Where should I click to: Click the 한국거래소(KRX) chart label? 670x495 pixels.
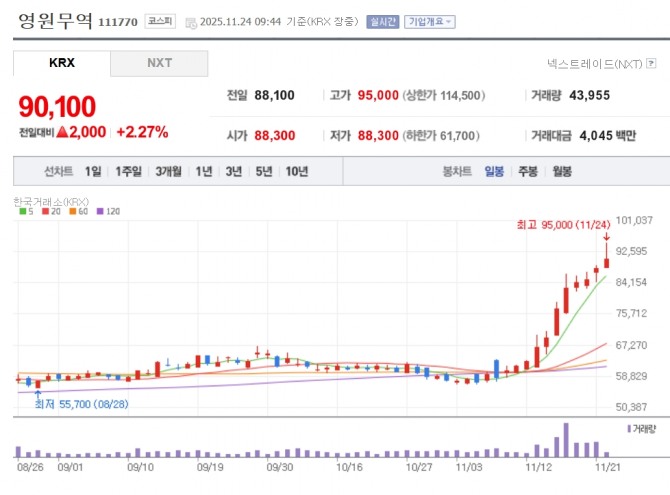point(51,201)
